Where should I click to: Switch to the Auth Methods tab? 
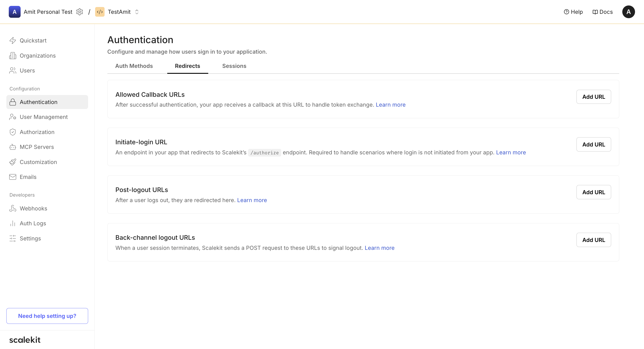coord(134,66)
